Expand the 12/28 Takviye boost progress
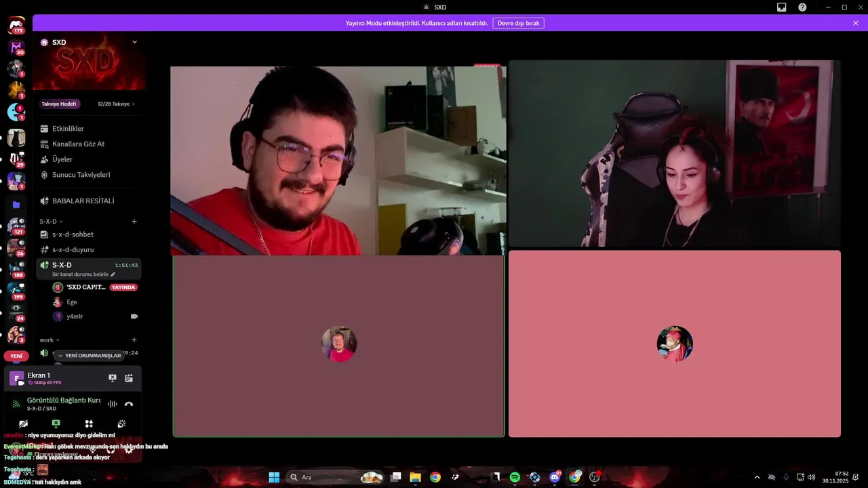Screen dimensions: 868x488 pos(116,104)
